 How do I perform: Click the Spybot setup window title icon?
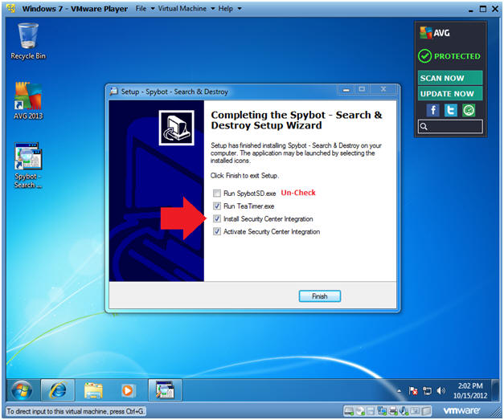coord(113,92)
